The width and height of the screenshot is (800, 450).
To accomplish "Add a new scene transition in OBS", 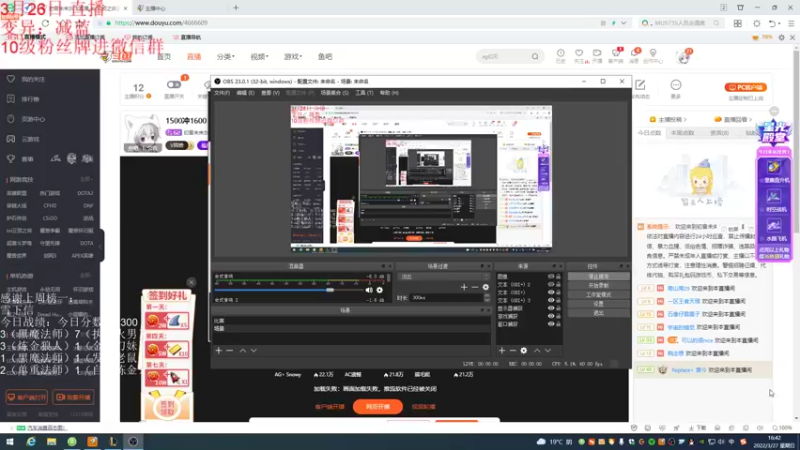I will [x=464, y=287].
